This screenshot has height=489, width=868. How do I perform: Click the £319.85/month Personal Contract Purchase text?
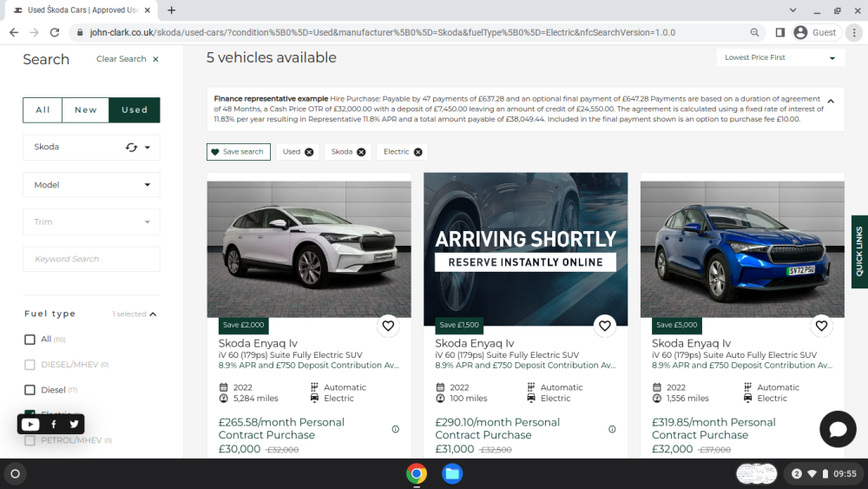click(713, 429)
